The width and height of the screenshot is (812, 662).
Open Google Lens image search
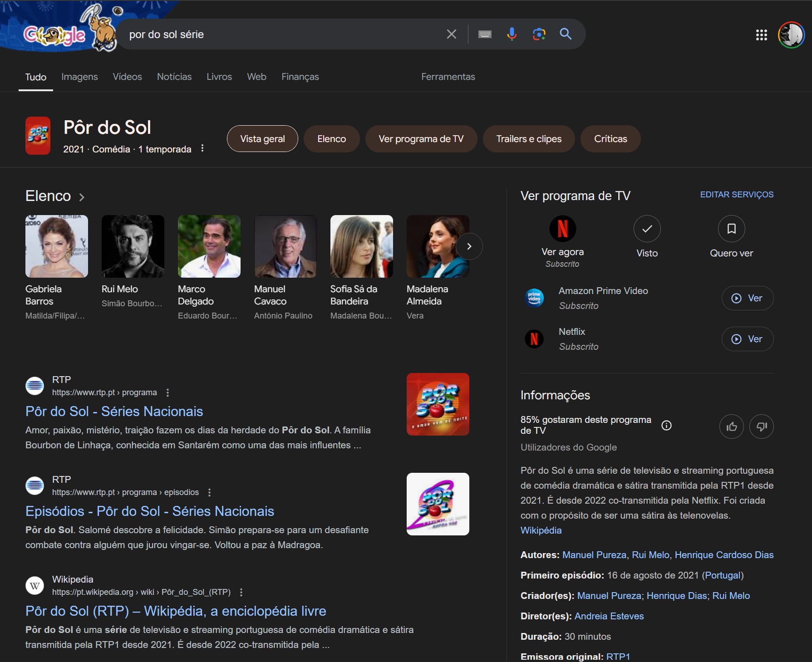[x=539, y=34]
